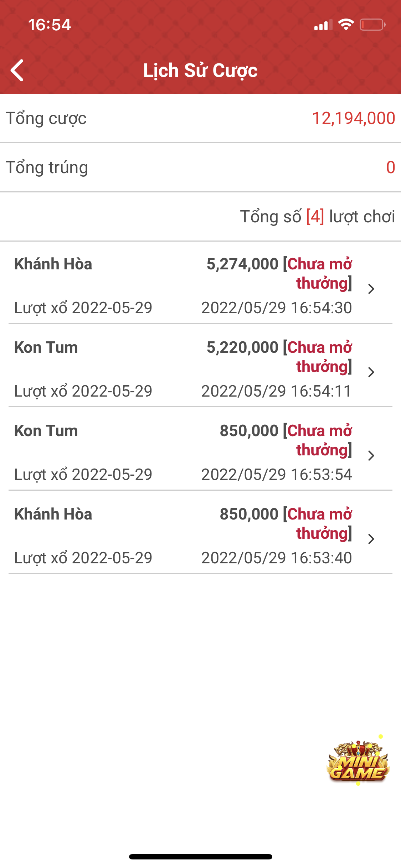Tap the home indicator bar

pyautogui.click(x=201, y=857)
